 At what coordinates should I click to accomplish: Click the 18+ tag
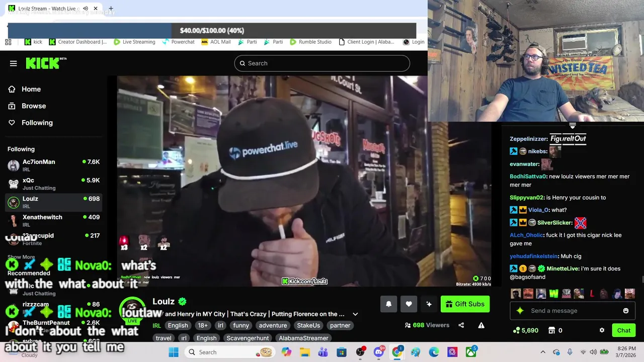203,325
